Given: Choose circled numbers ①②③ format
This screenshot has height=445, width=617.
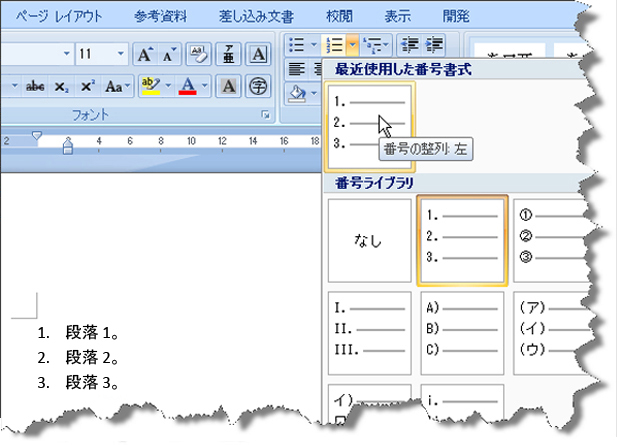Looking at the screenshot, I should point(551,240).
